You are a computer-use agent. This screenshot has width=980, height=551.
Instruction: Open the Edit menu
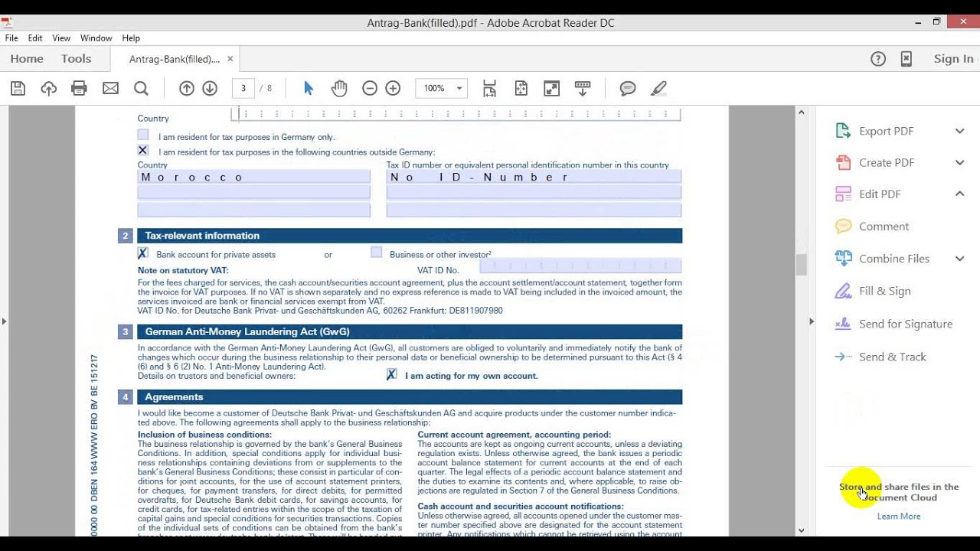35,38
